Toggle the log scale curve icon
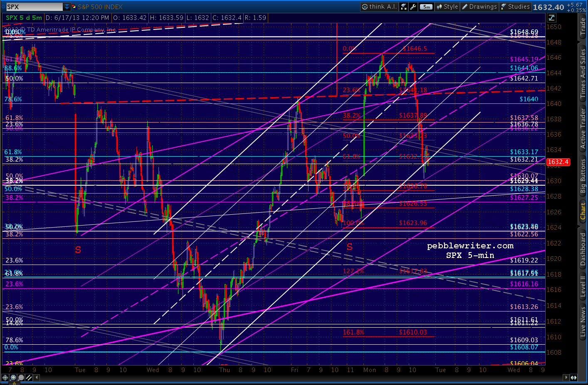The image size is (588, 385). [x=551, y=17]
